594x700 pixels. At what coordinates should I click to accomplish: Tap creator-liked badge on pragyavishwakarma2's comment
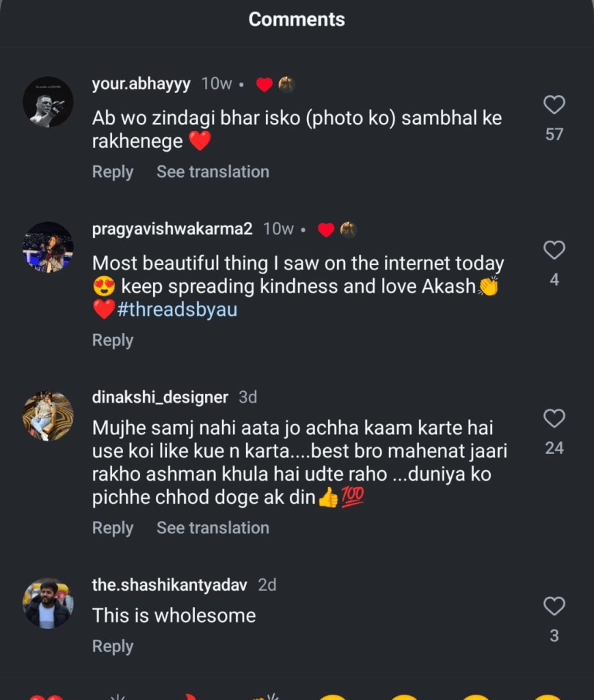coord(338,230)
